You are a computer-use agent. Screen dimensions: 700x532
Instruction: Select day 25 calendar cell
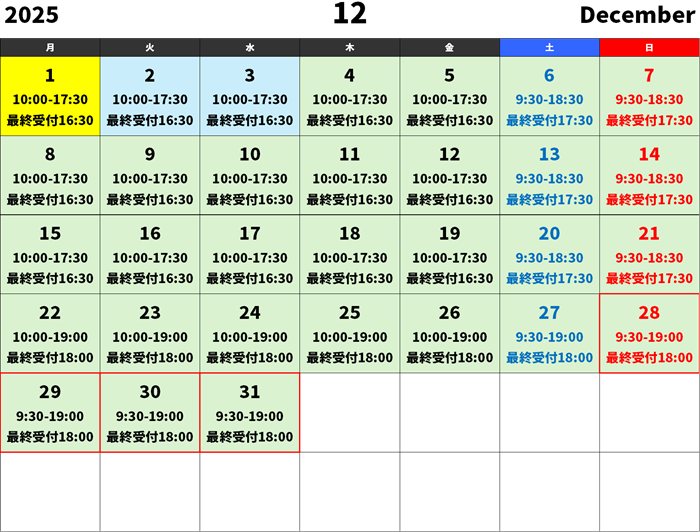coord(350,333)
